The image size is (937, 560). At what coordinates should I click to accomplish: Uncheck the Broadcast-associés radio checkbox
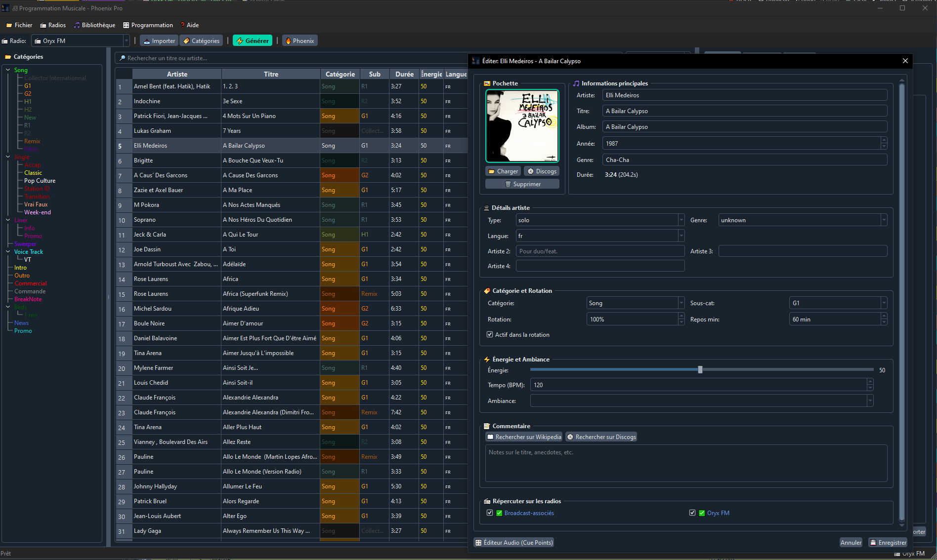coord(490,513)
